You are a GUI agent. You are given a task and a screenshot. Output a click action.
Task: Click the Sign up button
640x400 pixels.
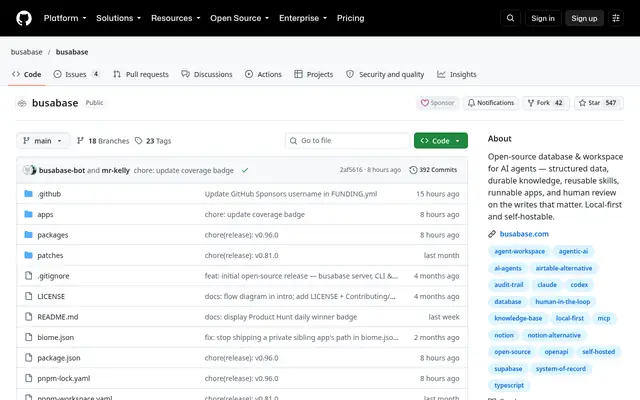[x=584, y=18]
